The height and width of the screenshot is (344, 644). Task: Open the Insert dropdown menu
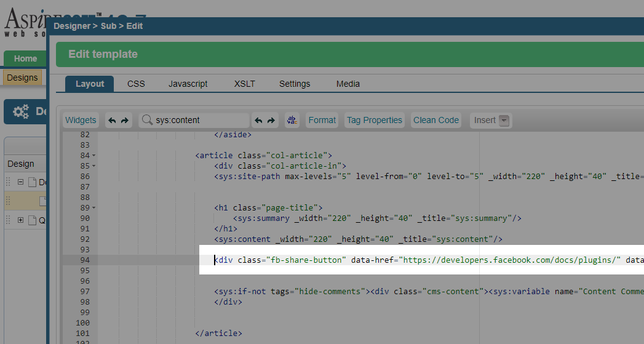(491, 121)
